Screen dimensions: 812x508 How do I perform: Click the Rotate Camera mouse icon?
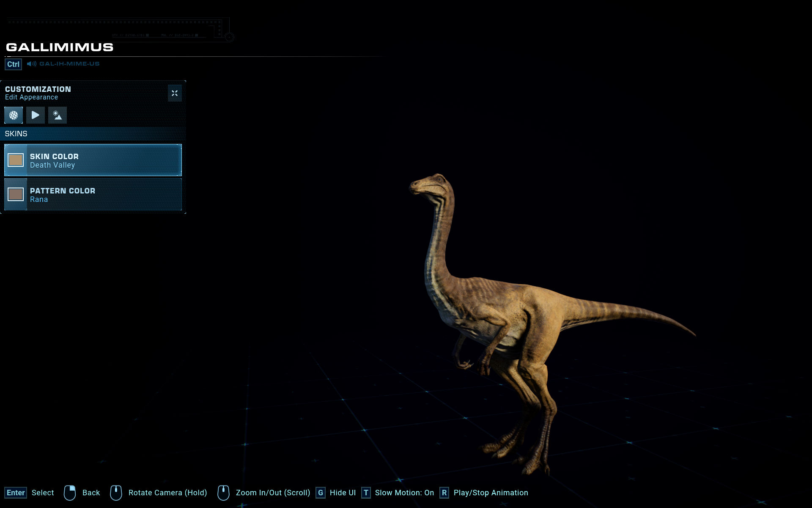[x=116, y=493]
